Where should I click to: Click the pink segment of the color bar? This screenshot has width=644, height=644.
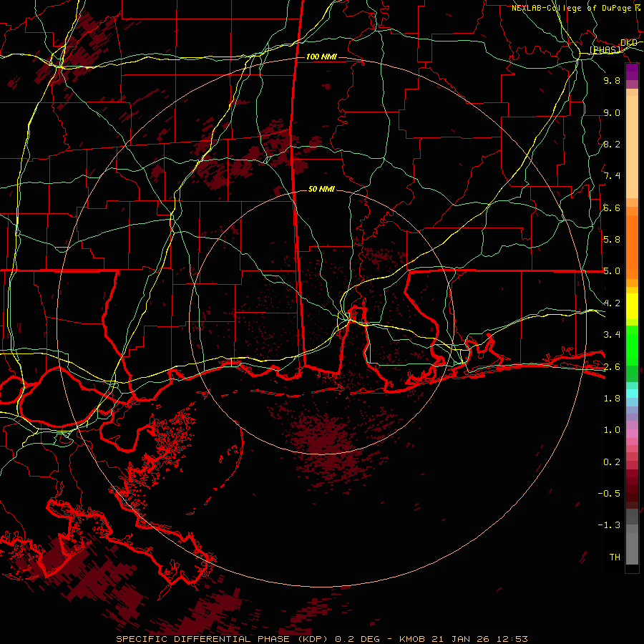(632, 434)
